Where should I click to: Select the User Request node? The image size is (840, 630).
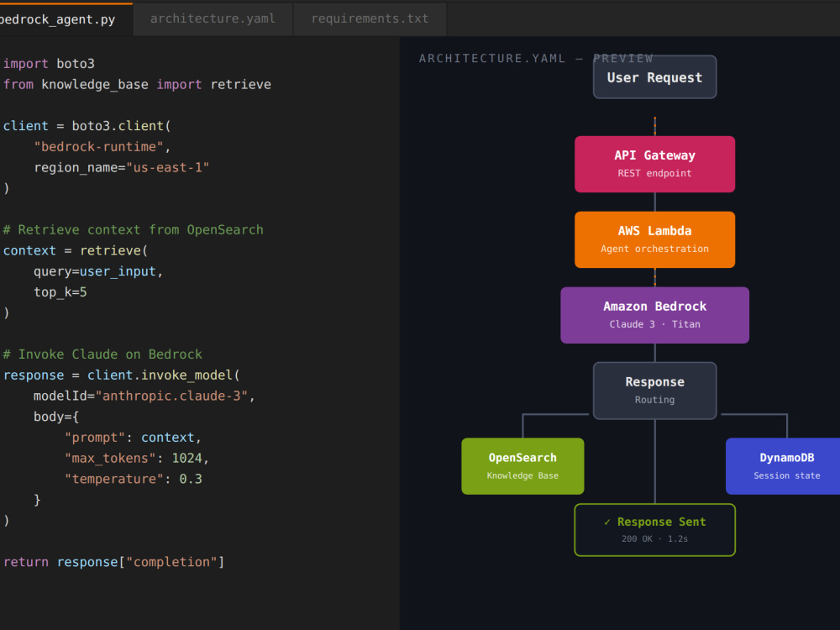click(654, 77)
